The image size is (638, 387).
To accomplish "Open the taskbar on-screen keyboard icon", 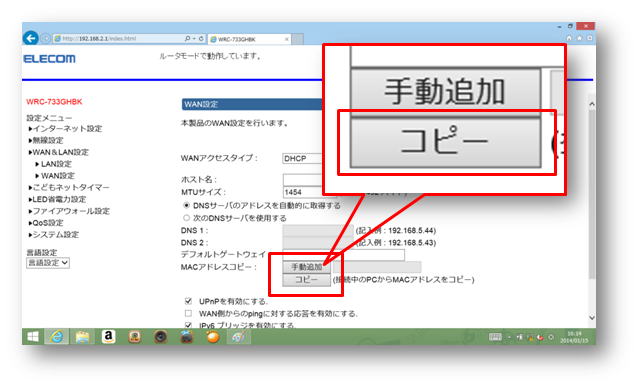I will (495, 337).
